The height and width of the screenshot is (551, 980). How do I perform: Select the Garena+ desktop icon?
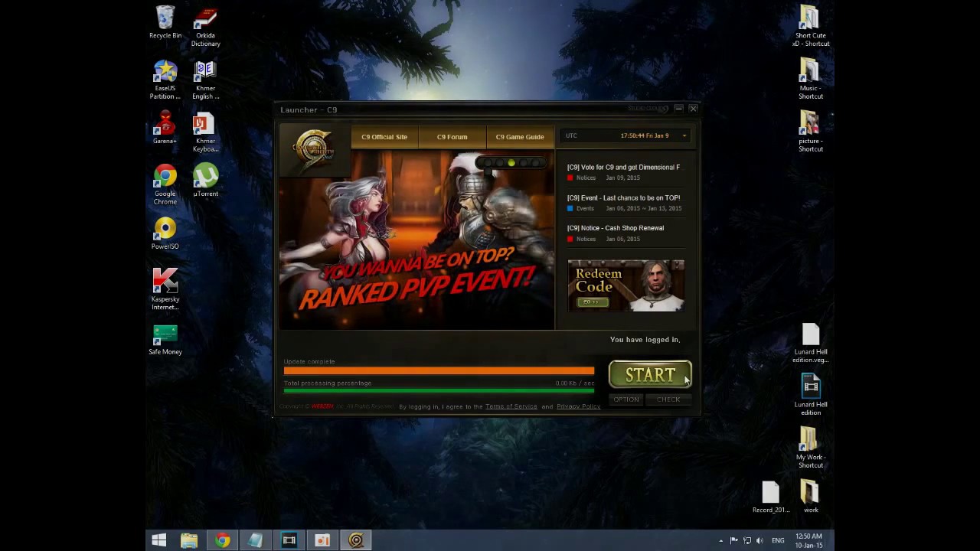pyautogui.click(x=165, y=128)
